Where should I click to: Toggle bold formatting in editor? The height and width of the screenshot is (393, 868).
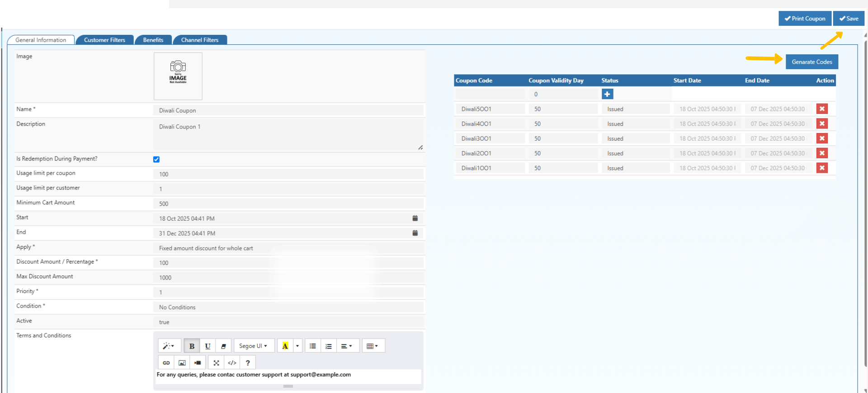point(192,346)
